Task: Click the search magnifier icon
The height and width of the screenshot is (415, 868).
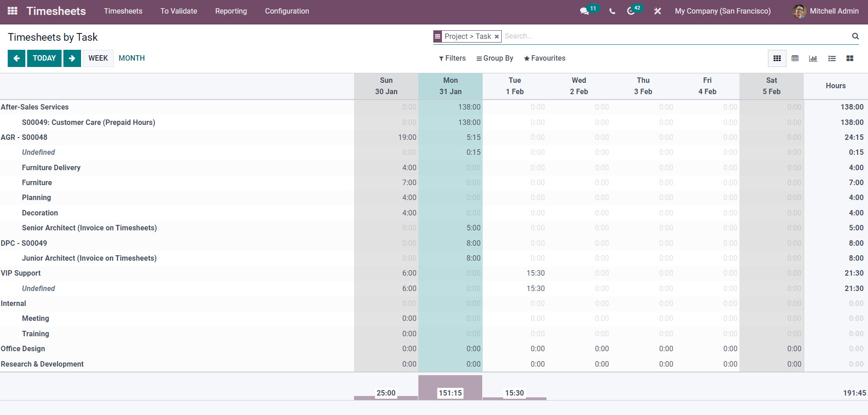Action: [855, 36]
